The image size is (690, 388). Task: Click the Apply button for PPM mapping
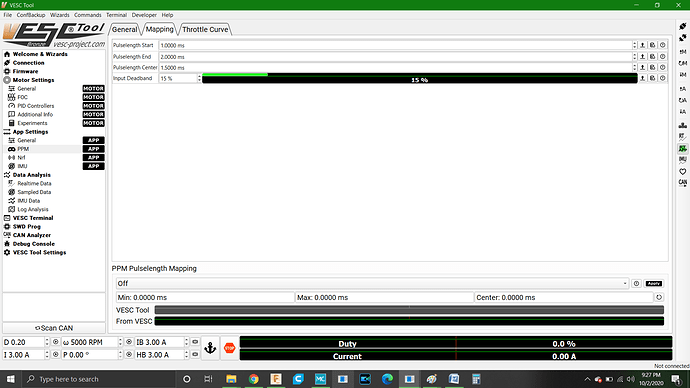[x=653, y=284]
